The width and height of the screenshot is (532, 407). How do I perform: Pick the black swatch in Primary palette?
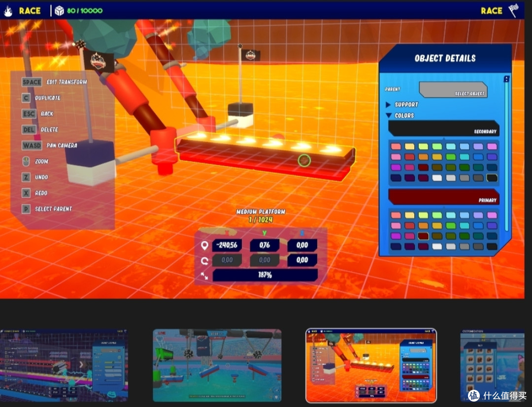click(492, 246)
